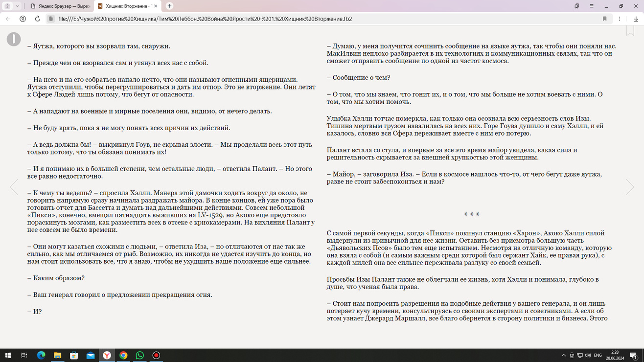The width and height of the screenshot is (644, 362).
Task: Open the Yandex Browser hamburger menu
Action: 592,6
